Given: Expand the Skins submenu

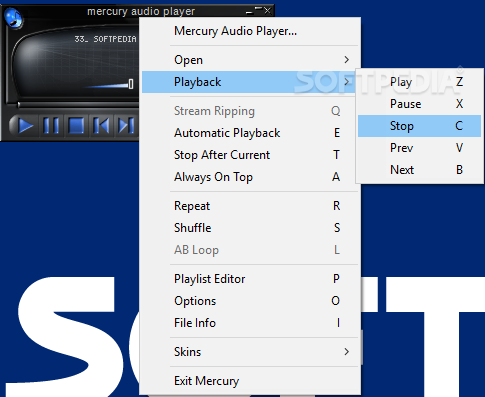Looking at the screenshot, I should tap(250, 352).
